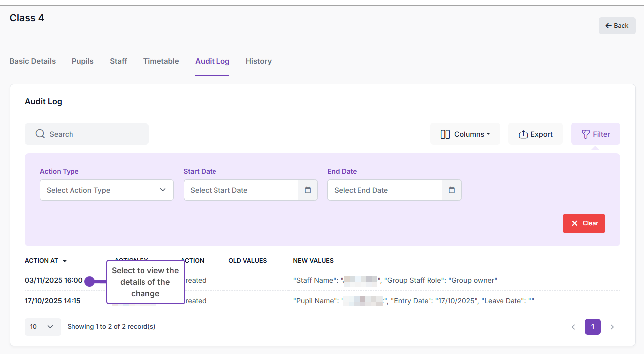Export the audit log
Screen dimensions: 644x354
point(535,134)
